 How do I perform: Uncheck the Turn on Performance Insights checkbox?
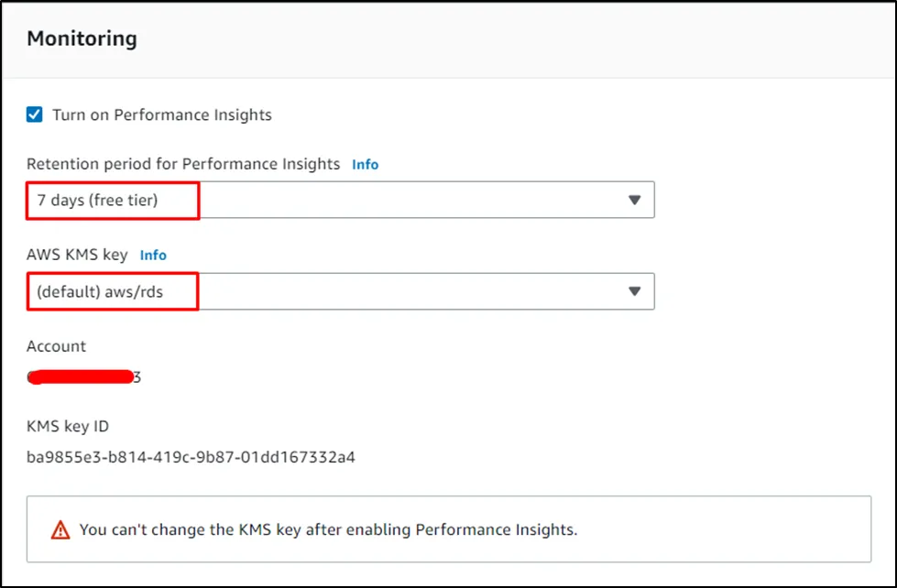[x=35, y=114]
